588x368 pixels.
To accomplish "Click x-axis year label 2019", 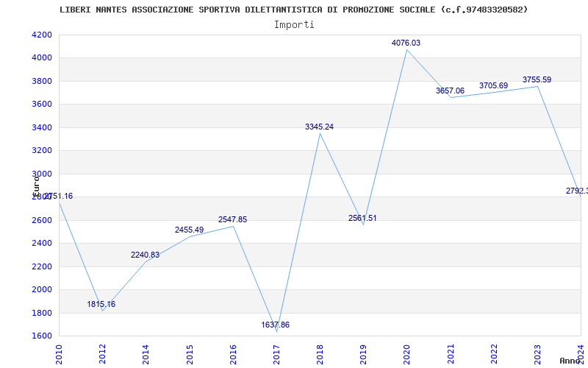I will pyautogui.click(x=363, y=354).
